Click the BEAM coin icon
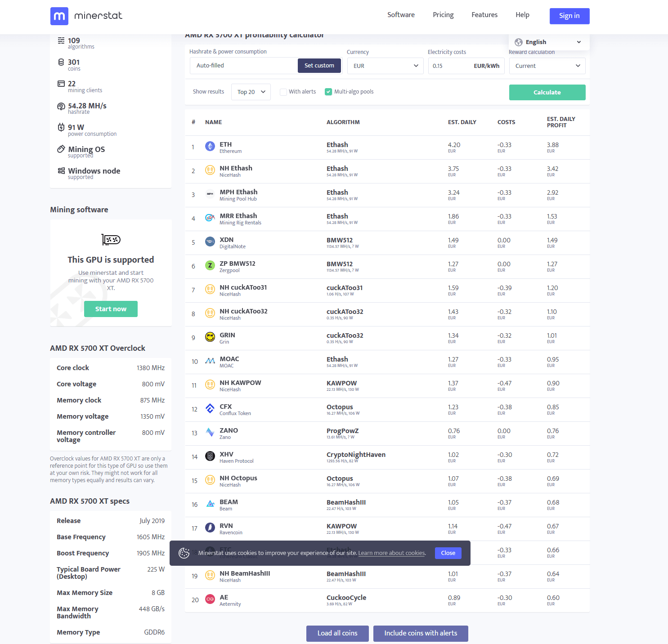The height and width of the screenshot is (644, 668). click(210, 504)
